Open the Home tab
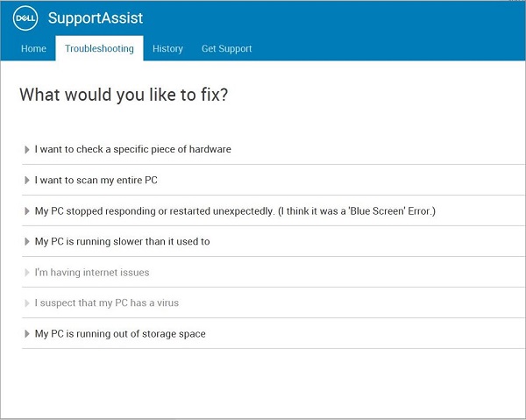This screenshot has height=420, width=526. (x=33, y=48)
